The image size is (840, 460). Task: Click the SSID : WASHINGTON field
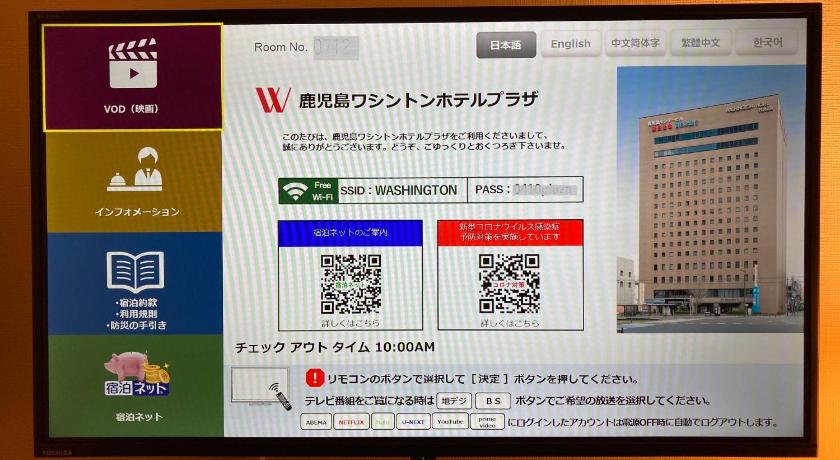402,190
